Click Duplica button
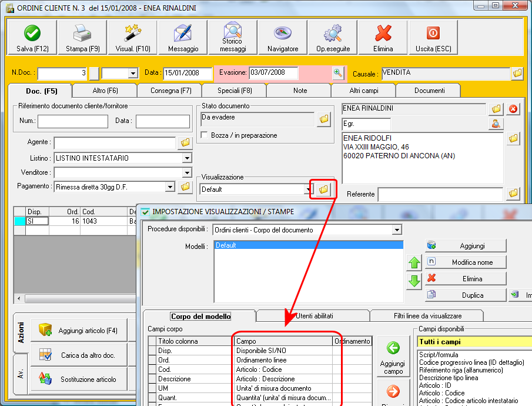Image resolution: width=532 pixels, height=406 pixels. point(466,295)
